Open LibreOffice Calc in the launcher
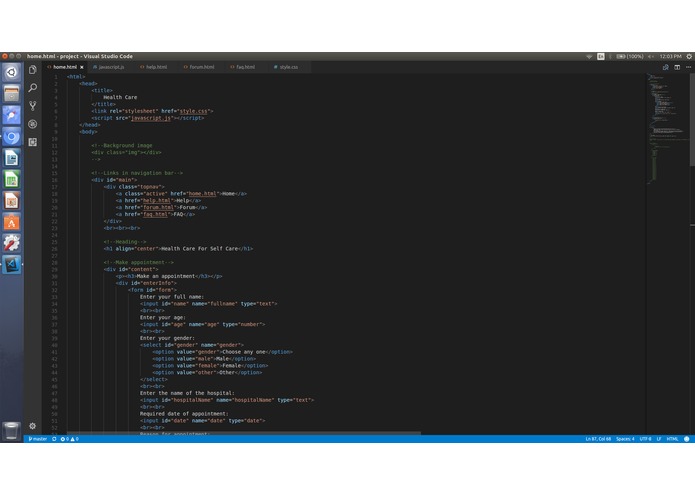695x494 pixels. point(12,179)
